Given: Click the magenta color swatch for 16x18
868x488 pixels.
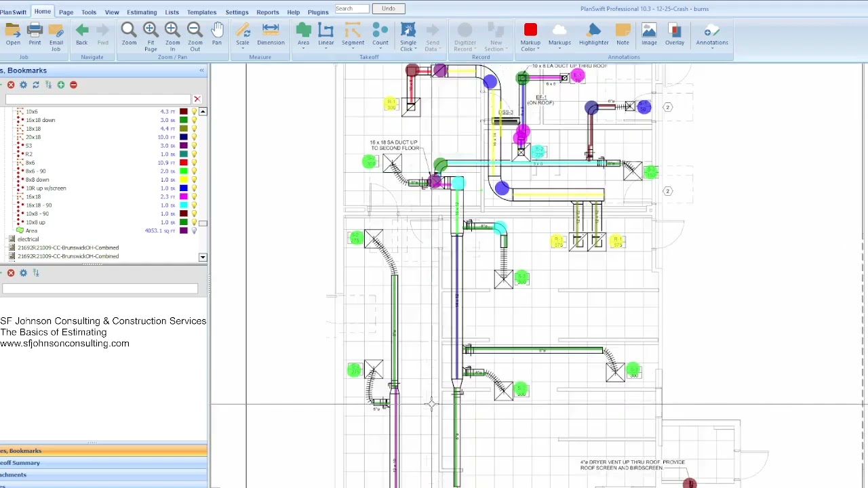Looking at the screenshot, I should coord(183,197).
